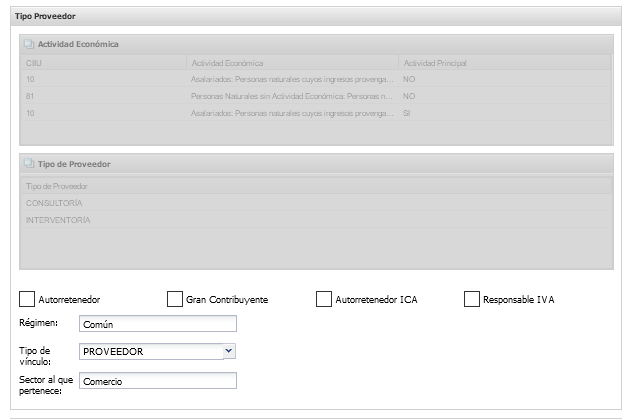Click the Tipo de Proveedor panel icon
Viewport: 634px width, 419px height.
point(29,164)
